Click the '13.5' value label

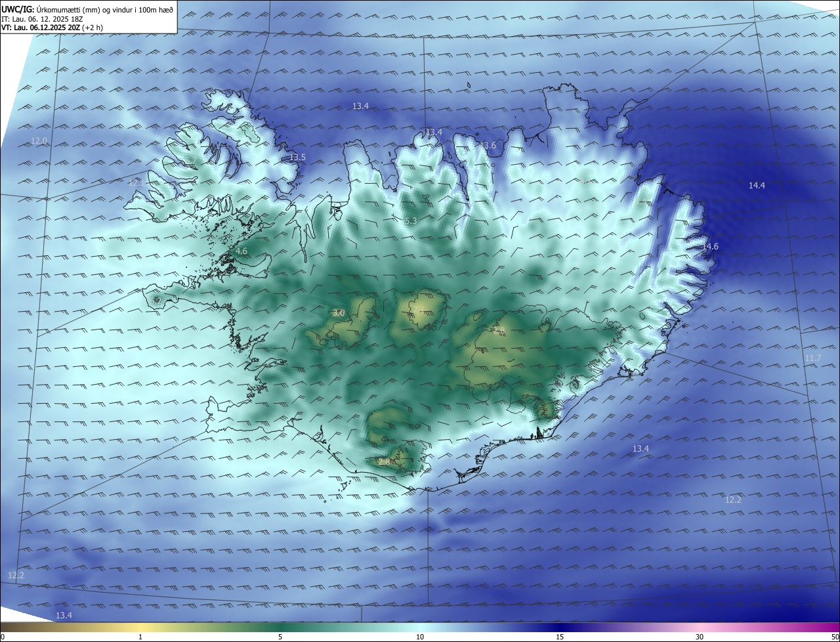pyautogui.click(x=298, y=158)
